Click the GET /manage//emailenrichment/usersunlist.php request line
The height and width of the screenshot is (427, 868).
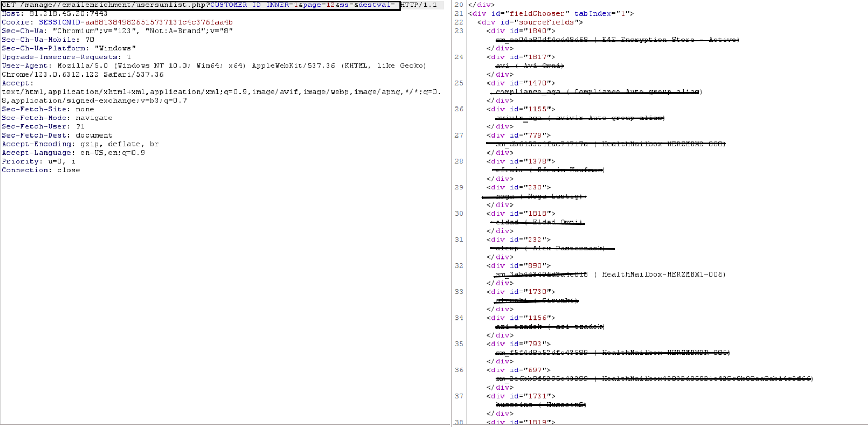pos(219,5)
